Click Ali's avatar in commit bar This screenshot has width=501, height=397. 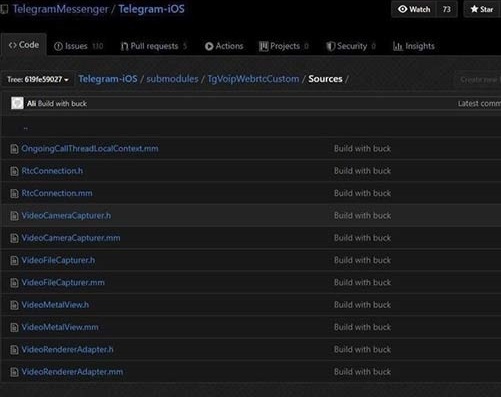pyautogui.click(x=17, y=103)
